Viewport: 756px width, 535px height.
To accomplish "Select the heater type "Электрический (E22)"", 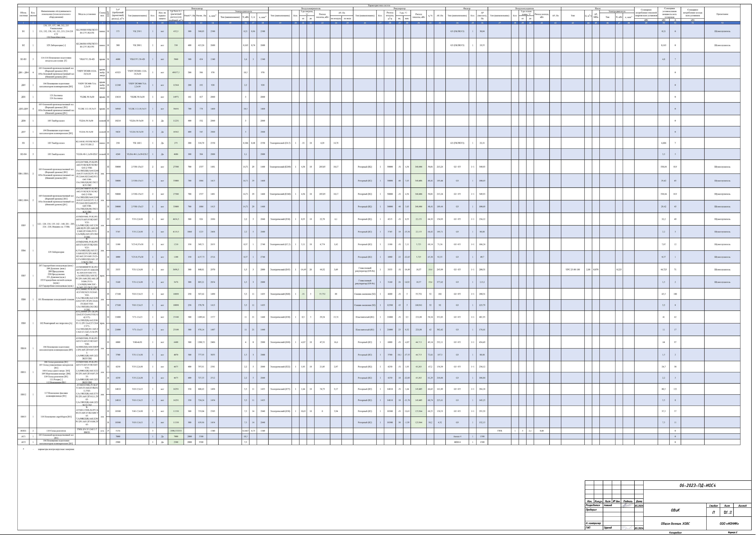I will tap(280, 367).
